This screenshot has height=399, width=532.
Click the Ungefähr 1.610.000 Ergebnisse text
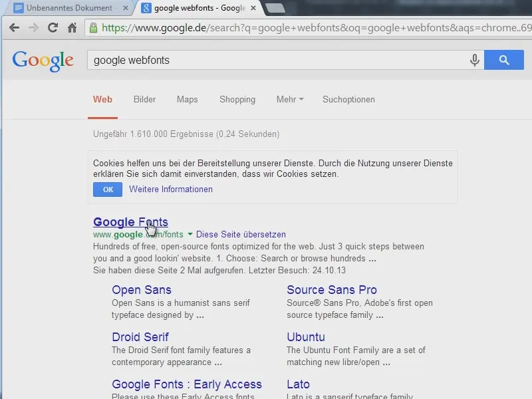[x=186, y=134]
